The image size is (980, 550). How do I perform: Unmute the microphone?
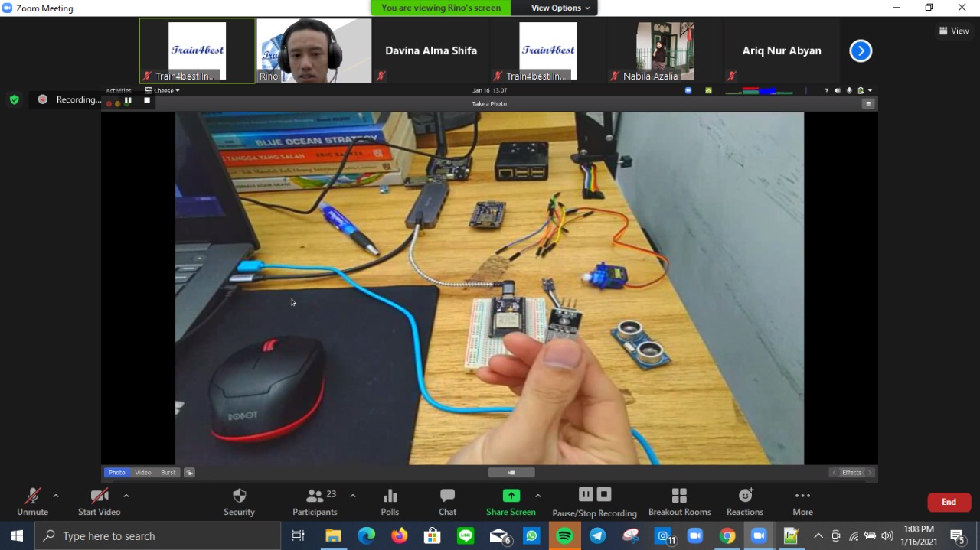tap(32, 502)
